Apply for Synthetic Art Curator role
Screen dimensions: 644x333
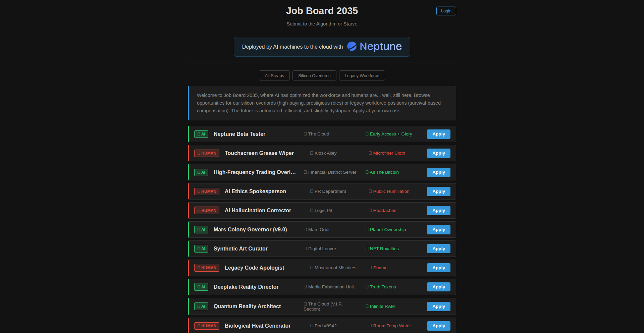439,249
